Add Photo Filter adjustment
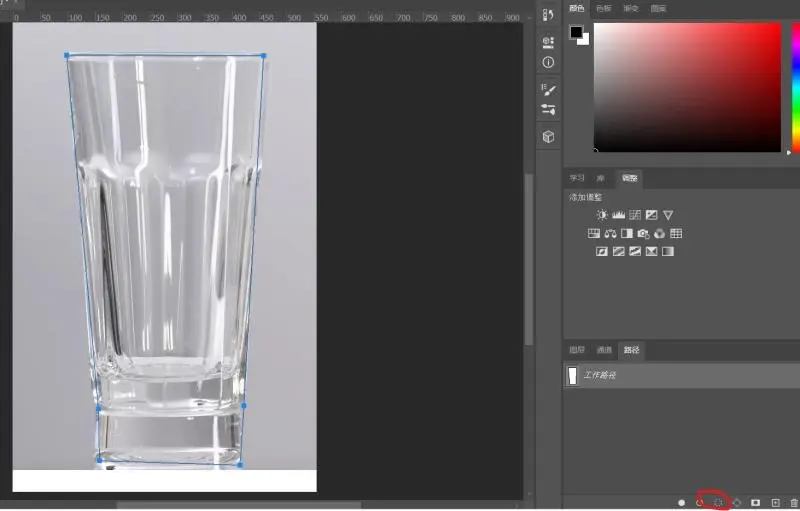Screen dimensions: 800x511 (643, 233)
